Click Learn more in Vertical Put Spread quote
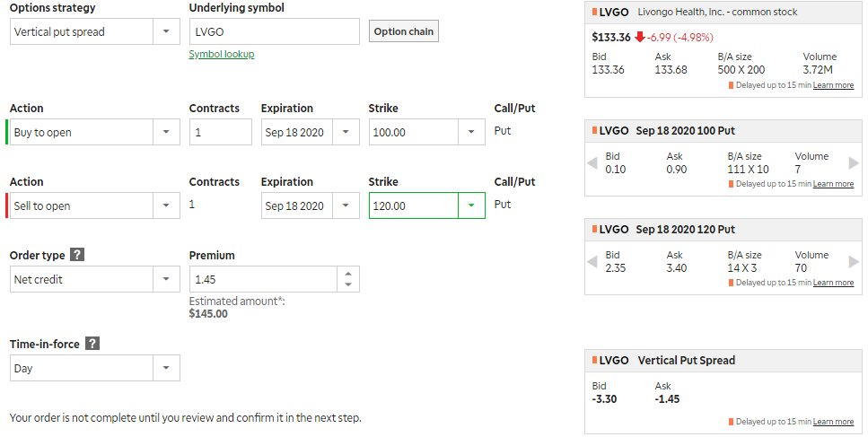Image resolution: width=868 pixels, height=437 pixels. coord(833,422)
